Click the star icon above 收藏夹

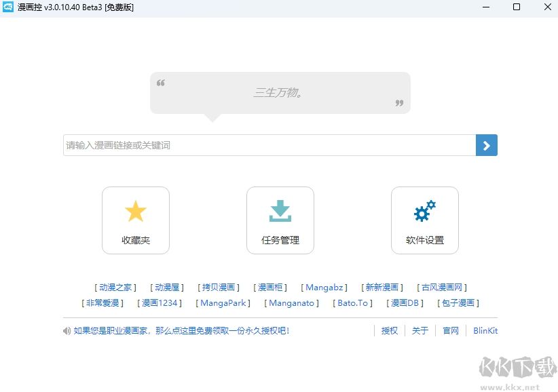135,211
